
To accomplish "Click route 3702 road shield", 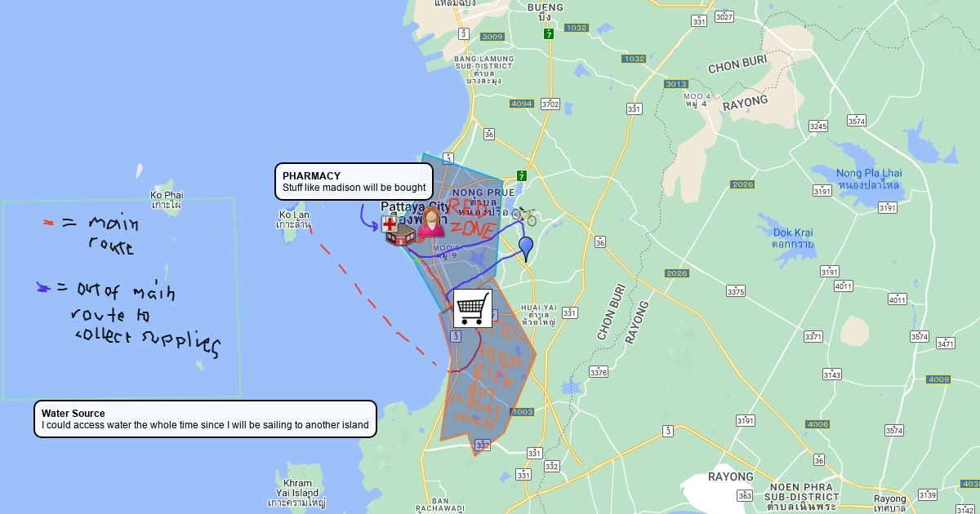I will [550, 104].
